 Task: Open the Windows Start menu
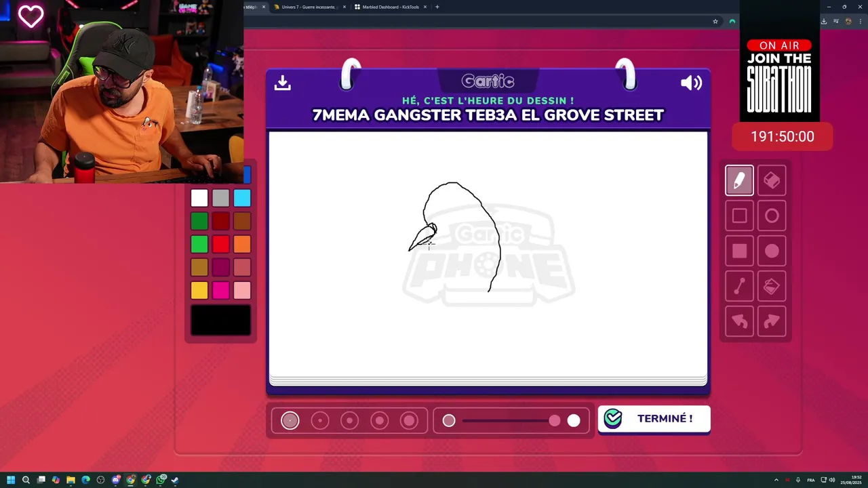(x=11, y=480)
